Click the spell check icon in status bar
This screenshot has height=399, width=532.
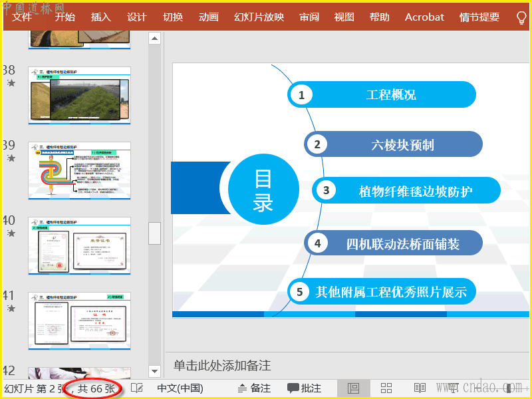point(137,388)
